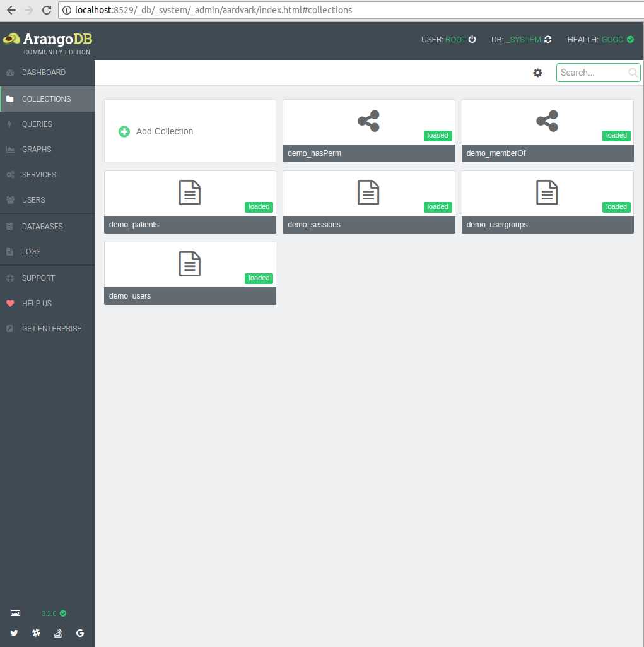The height and width of the screenshot is (647, 644).
Task: Click the ArangoDB avocado logo
Action: pyautogui.click(x=11, y=39)
